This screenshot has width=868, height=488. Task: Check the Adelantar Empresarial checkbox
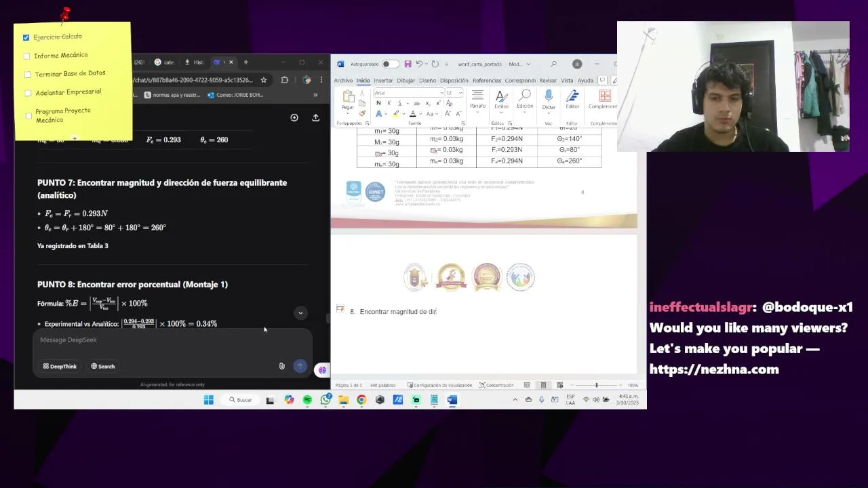tap(28, 93)
